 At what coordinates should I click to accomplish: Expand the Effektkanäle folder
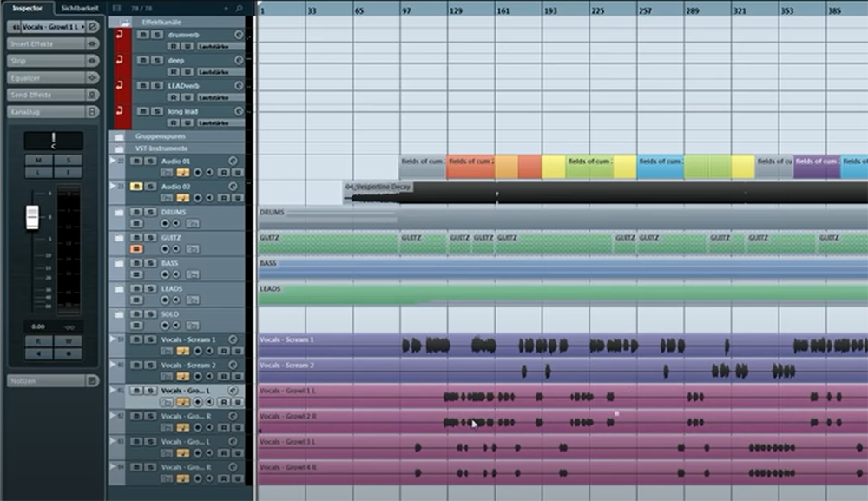point(125,22)
